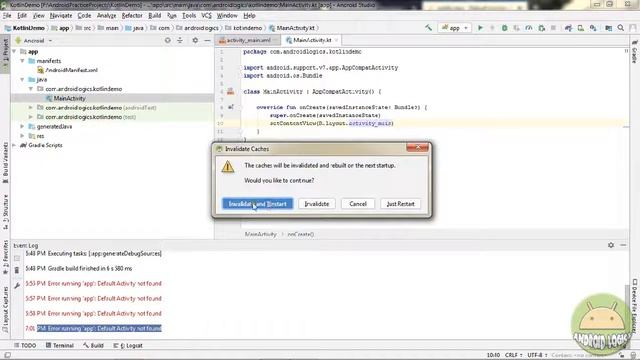Select MainActivity file in project tree

click(x=66, y=98)
